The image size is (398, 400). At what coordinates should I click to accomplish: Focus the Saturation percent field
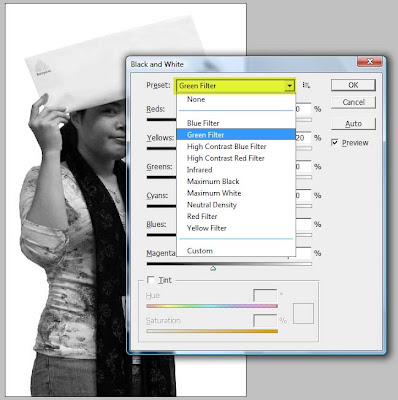click(x=265, y=320)
